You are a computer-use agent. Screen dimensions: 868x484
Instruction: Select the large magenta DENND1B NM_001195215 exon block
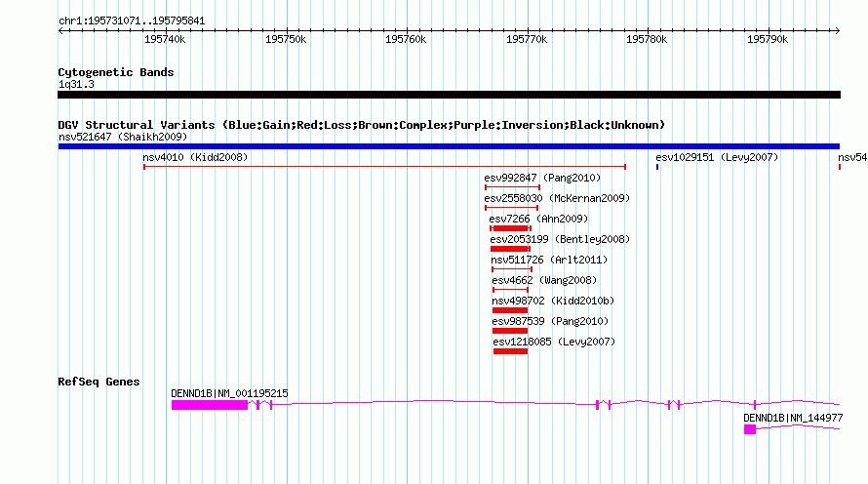(x=210, y=405)
